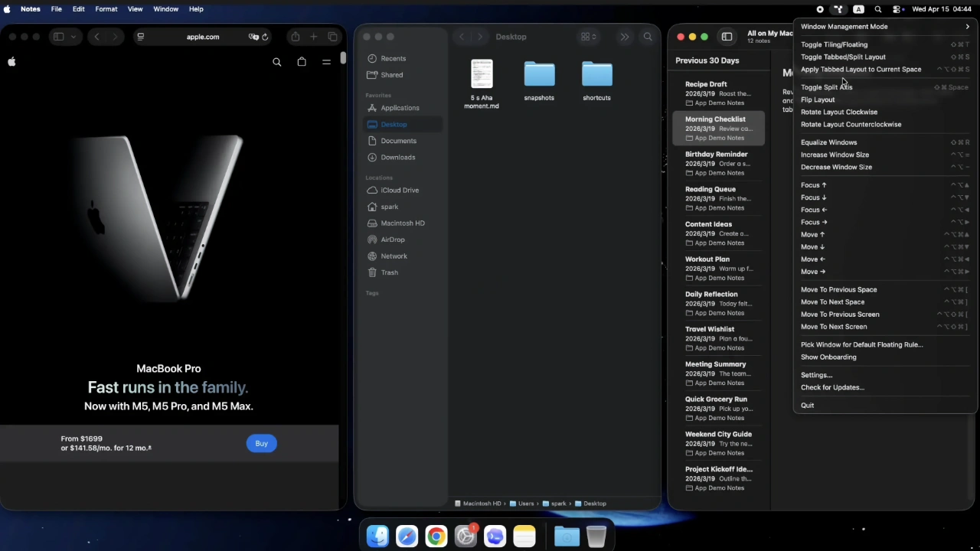The width and height of the screenshot is (980, 551).
Task: Select Focus ↑ in the menu
Action: (x=884, y=185)
